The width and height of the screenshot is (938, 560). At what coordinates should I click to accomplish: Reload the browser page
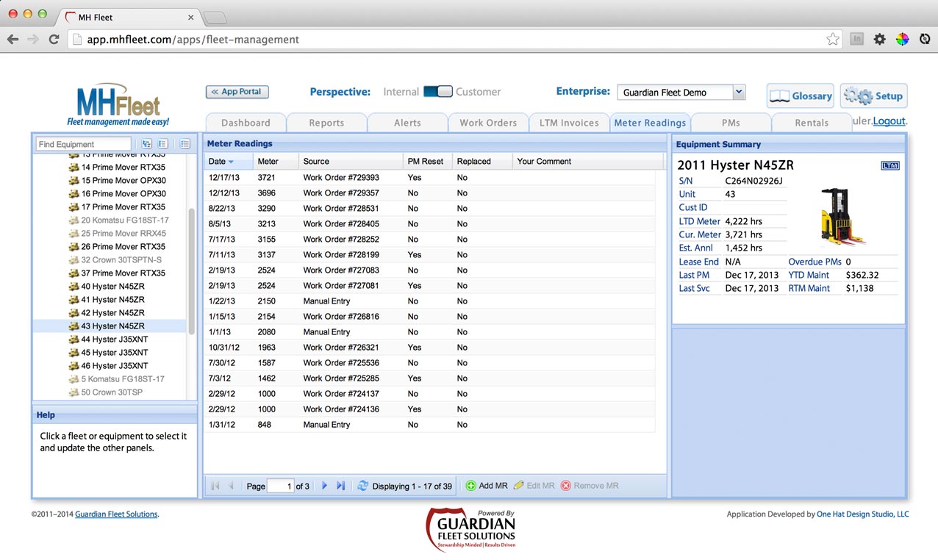[x=54, y=40]
